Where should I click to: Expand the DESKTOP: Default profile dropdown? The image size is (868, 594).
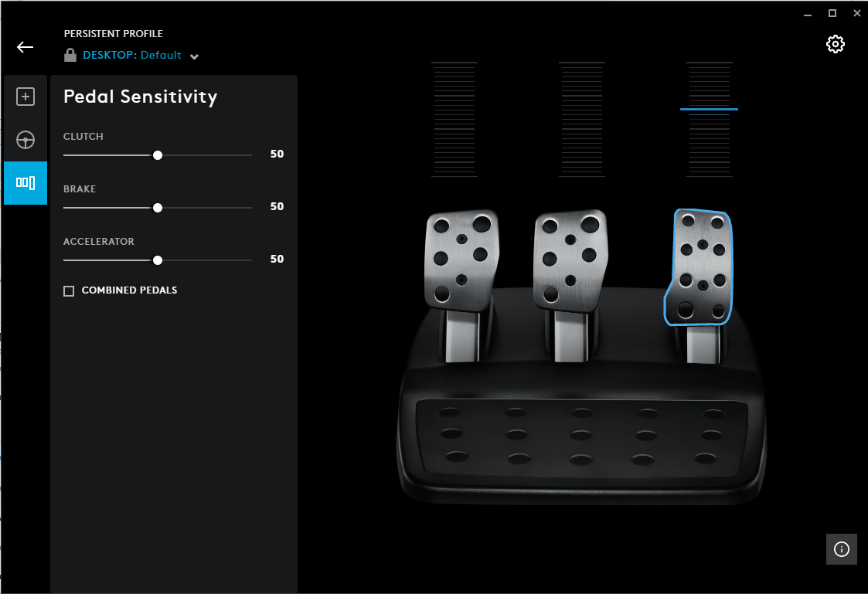(194, 56)
